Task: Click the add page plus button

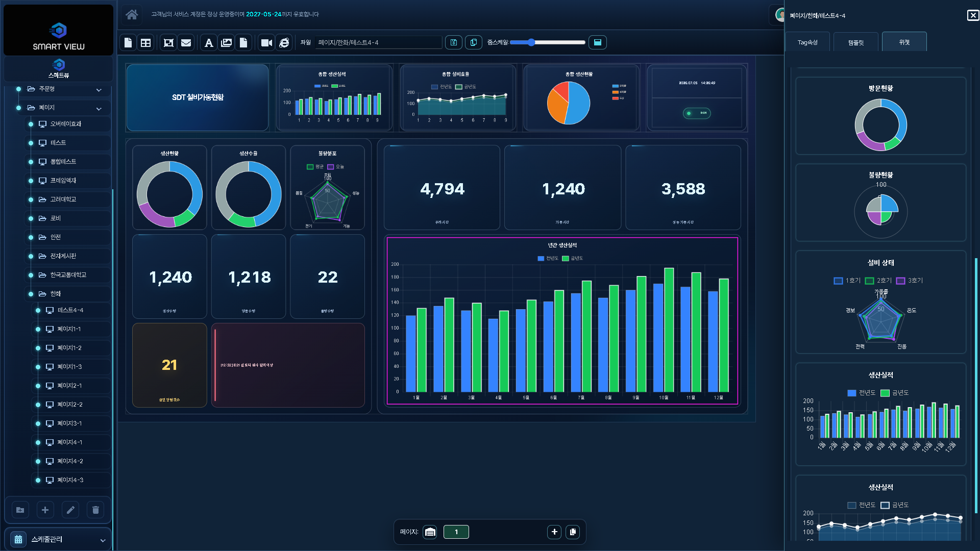Action: pyautogui.click(x=554, y=532)
